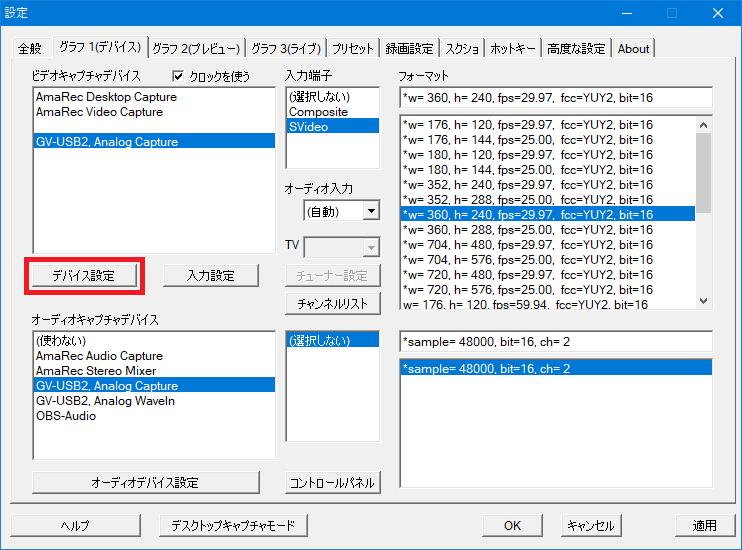
Task: Select (使わない) audio device
Action: coord(154,340)
